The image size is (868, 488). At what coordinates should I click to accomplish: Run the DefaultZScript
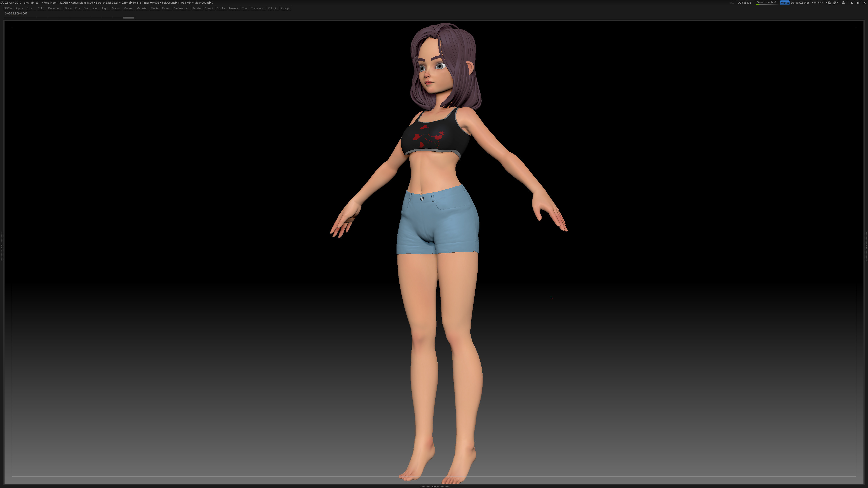pyautogui.click(x=800, y=3)
